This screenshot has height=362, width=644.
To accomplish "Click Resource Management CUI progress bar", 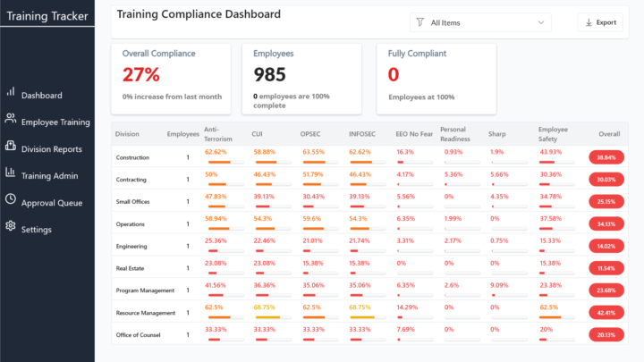I will click(x=267, y=317).
